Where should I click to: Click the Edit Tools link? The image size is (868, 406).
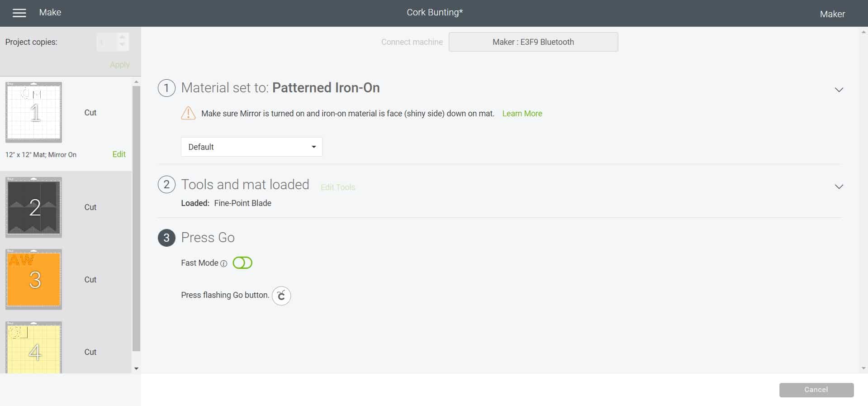[x=338, y=187]
